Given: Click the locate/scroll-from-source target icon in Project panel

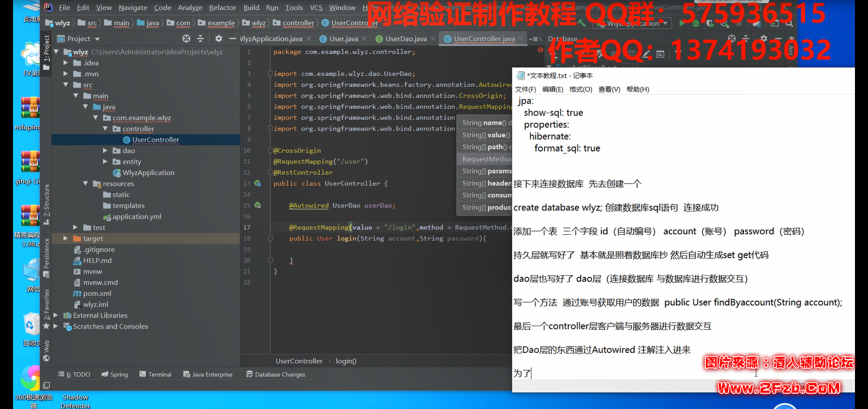Looking at the screenshot, I should tap(186, 39).
